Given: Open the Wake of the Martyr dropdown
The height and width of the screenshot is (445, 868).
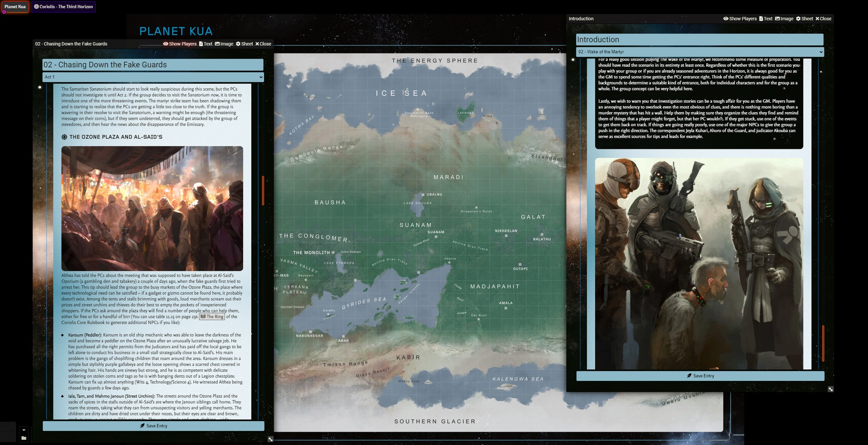Looking at the screenshot, I should click(700, 52).
